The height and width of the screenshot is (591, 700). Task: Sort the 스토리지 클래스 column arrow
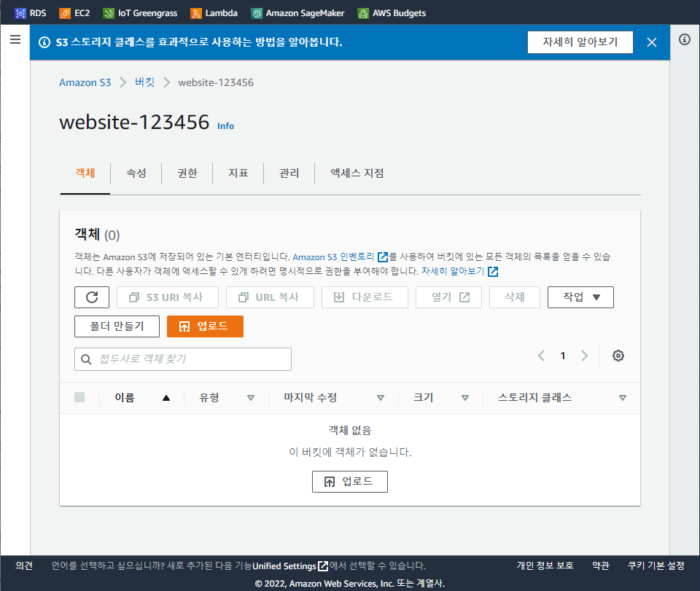622,398
